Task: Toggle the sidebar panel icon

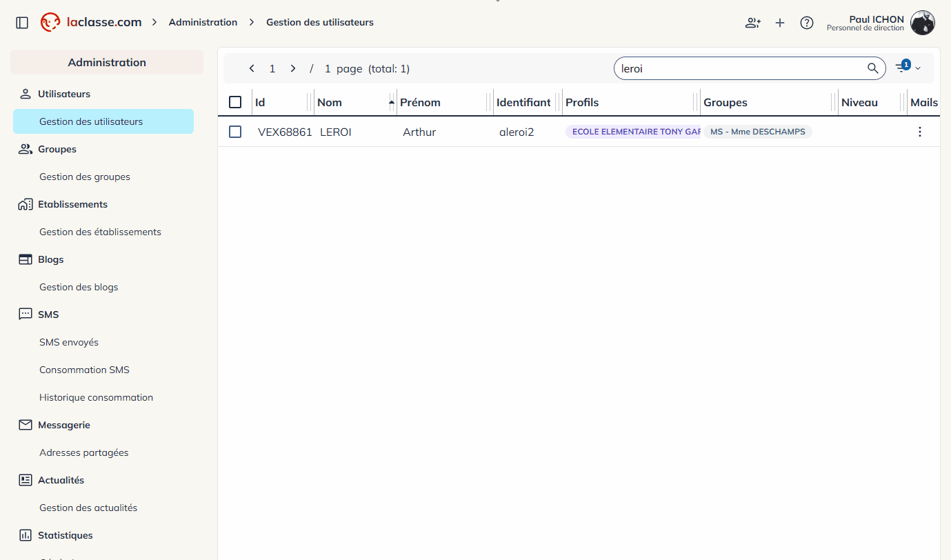Action: tap(22, 23)
